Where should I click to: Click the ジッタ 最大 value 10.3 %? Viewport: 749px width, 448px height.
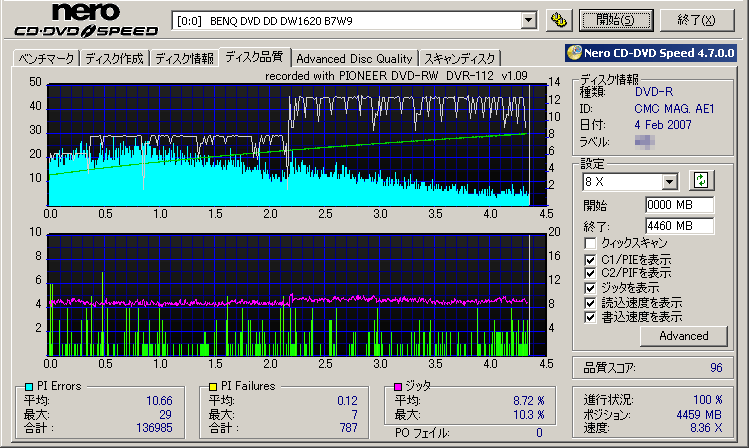coord(529,415)
